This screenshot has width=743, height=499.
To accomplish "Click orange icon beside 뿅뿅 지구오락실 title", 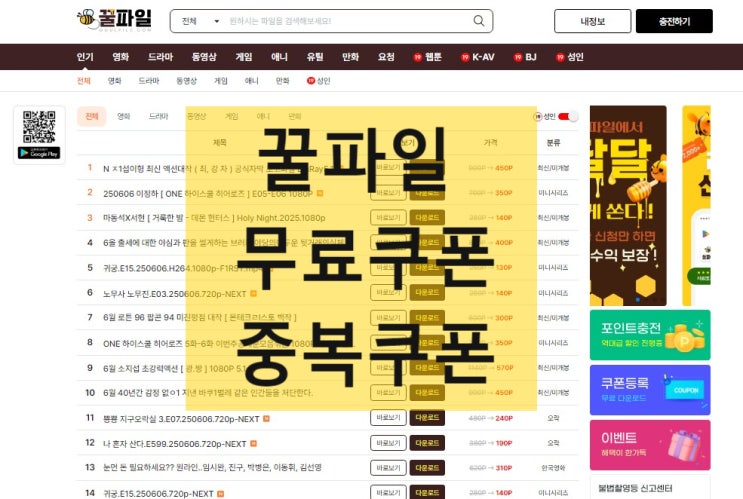I will click(x=266, y=418).
